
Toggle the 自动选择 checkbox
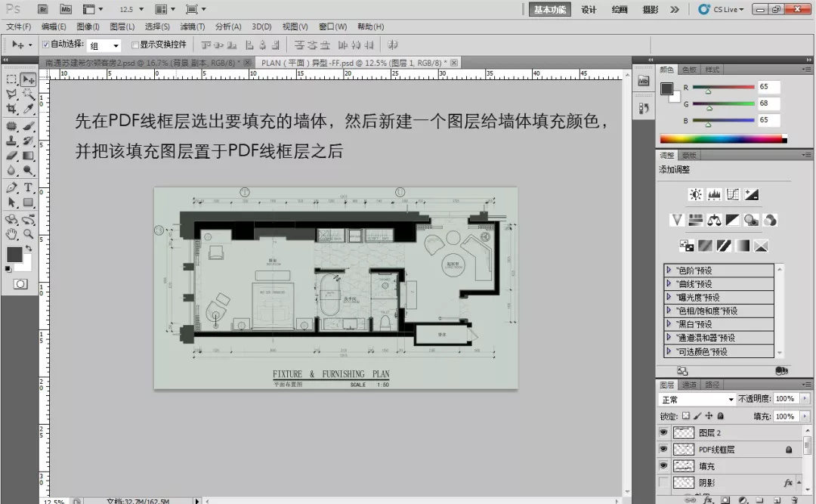tap(45, 45)
